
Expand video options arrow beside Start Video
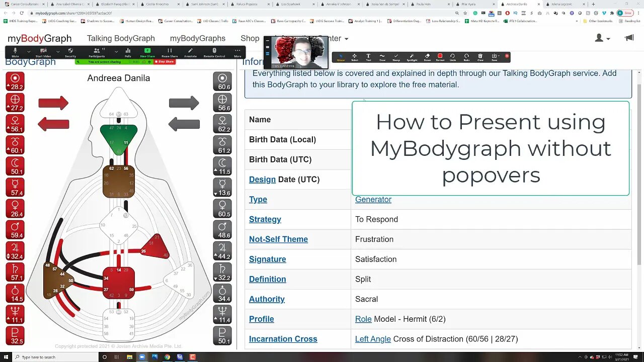(58, 51)
